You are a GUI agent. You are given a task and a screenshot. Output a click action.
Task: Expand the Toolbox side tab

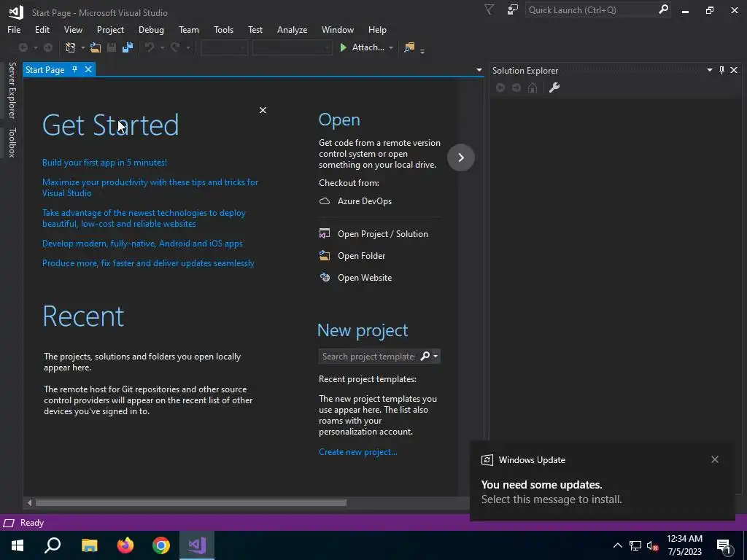click(12, 142)
